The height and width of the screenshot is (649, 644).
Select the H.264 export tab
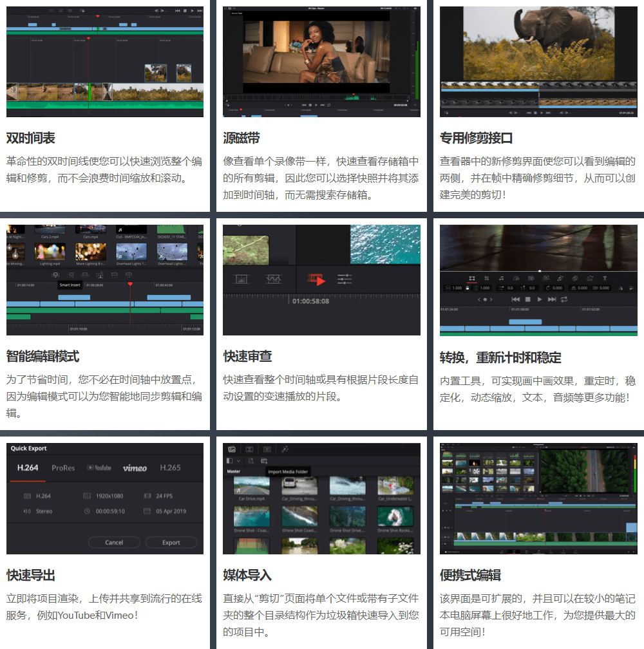point(27,468)
